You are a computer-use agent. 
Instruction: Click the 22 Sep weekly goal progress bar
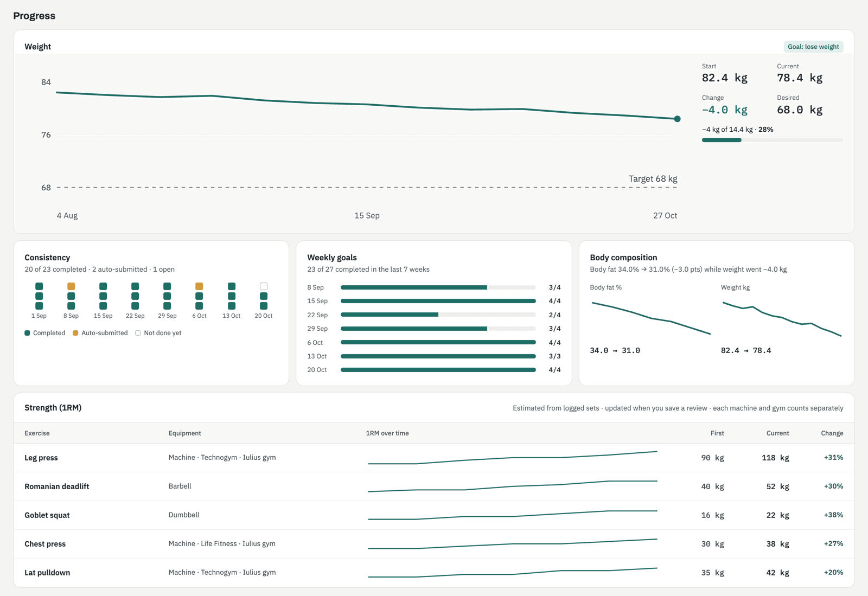(438, 315)
